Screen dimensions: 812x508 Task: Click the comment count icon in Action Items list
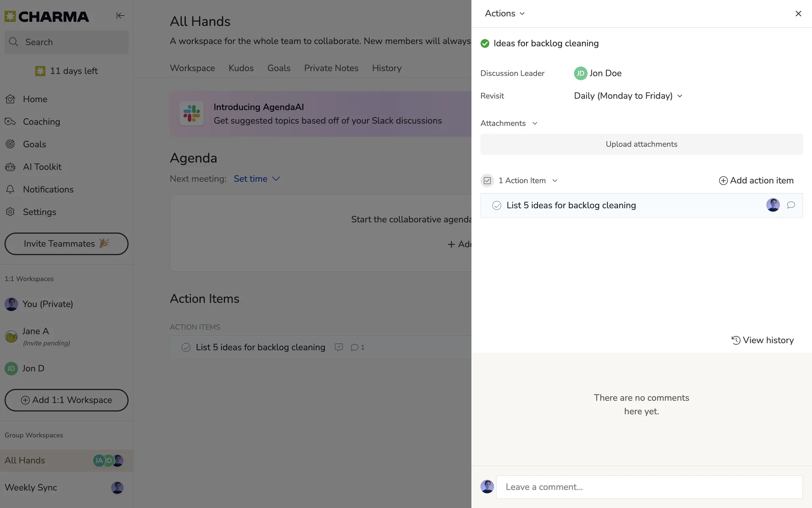click(x=354, y=348)
